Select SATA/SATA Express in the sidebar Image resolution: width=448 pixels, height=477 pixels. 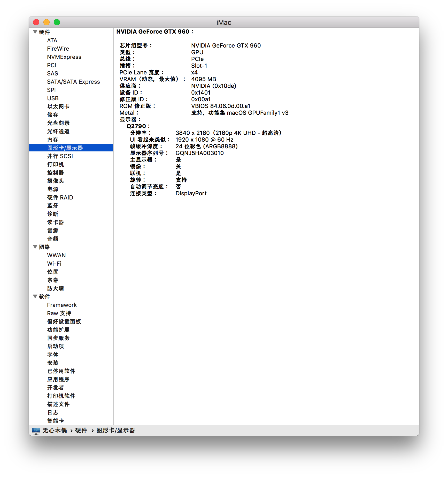[x=73, y=82]
